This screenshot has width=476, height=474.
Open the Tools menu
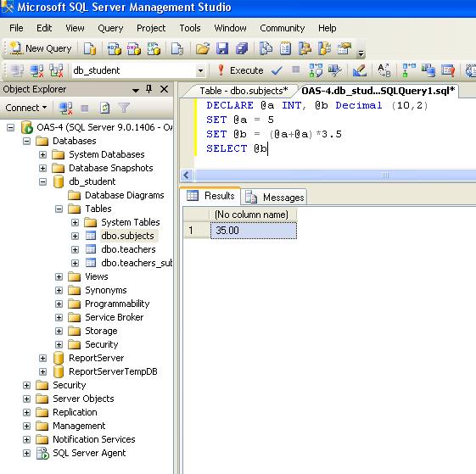coord(190,28)
